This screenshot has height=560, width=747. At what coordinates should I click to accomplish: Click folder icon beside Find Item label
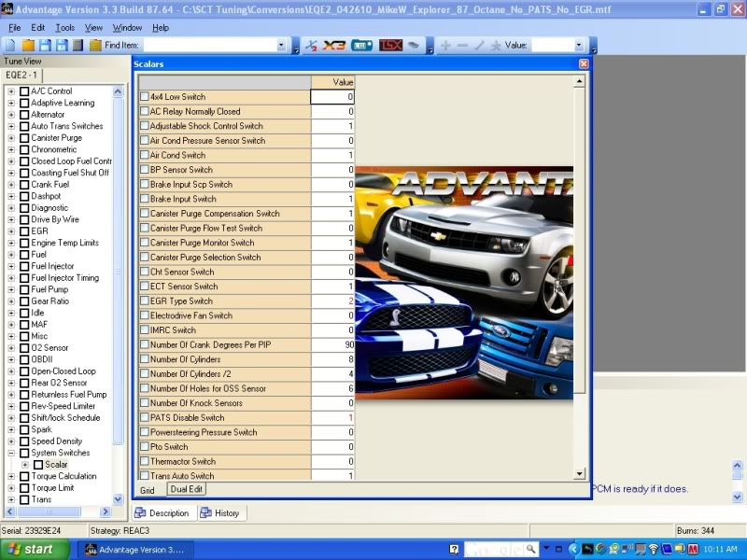pyautogui.click(x=95, y=45)
